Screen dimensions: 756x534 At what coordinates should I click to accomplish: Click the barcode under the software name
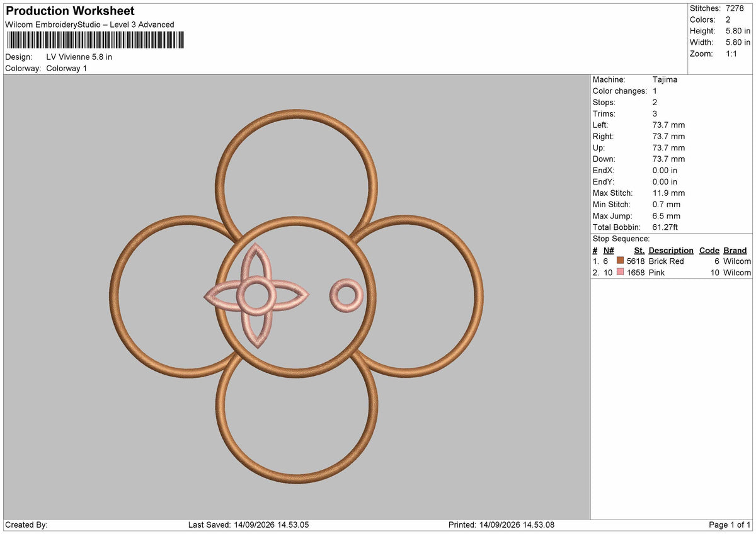click(x=95, y=40)
